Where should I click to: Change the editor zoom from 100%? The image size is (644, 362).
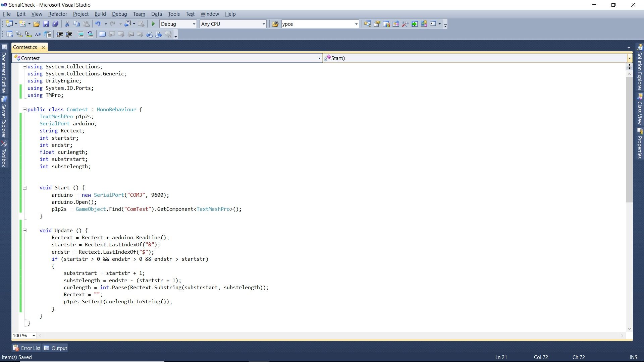coord(34,336)
